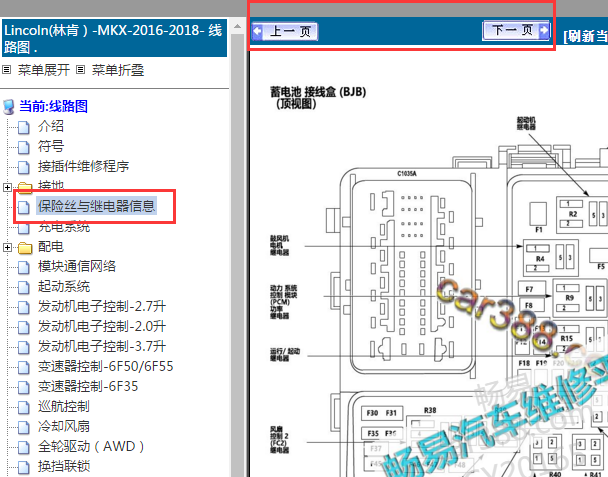
Task: Open 发动机电子控制-2.7升 page
Action: click(x=102, y=307)
